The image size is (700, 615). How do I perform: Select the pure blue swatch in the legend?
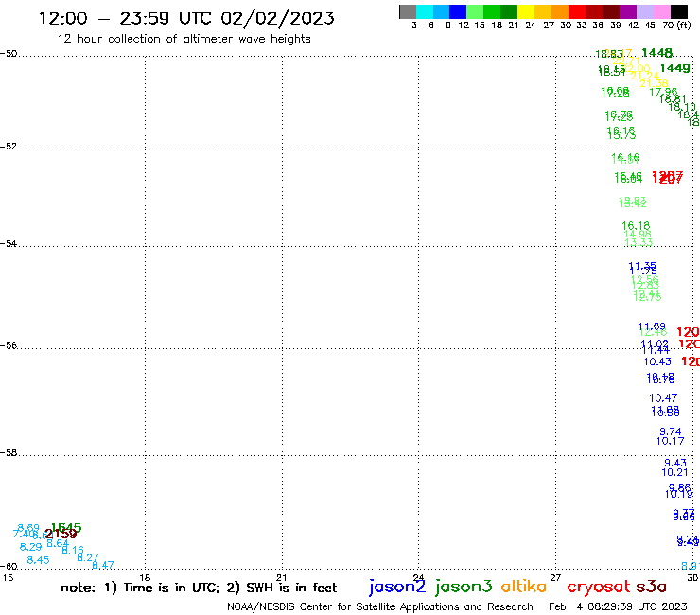click(x=458, y=11)
